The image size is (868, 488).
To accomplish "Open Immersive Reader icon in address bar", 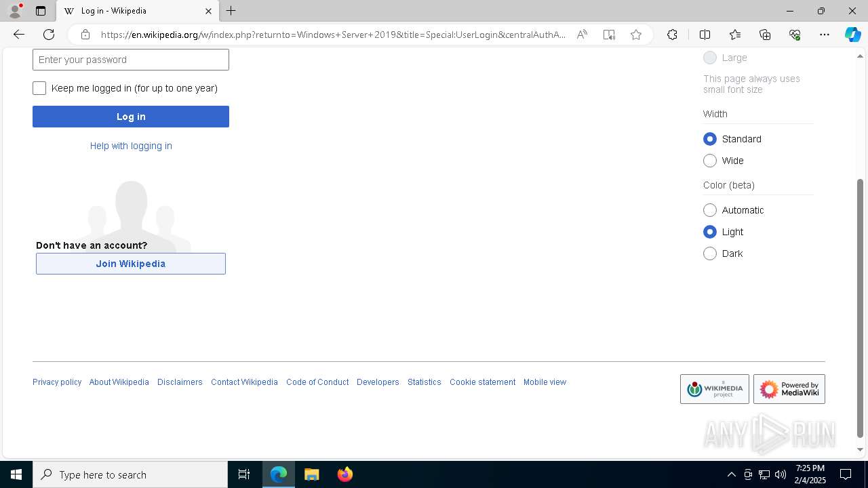I will [609, 35].
